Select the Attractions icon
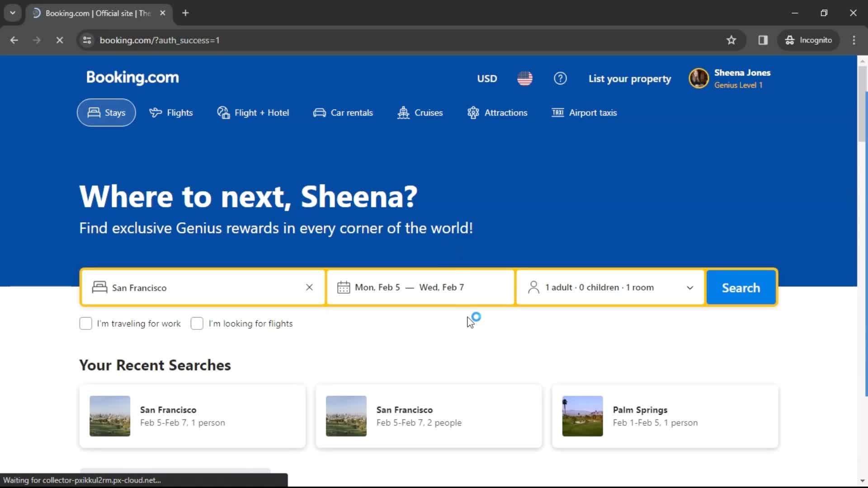The image size is (868, 488). pos(473,113)
